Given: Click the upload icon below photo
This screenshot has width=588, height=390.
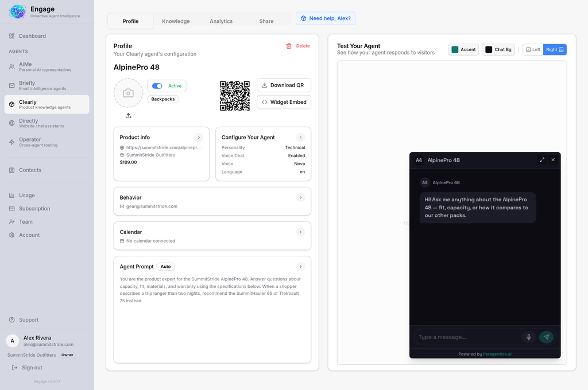Looking at the screenshot, I should point(128,116).
